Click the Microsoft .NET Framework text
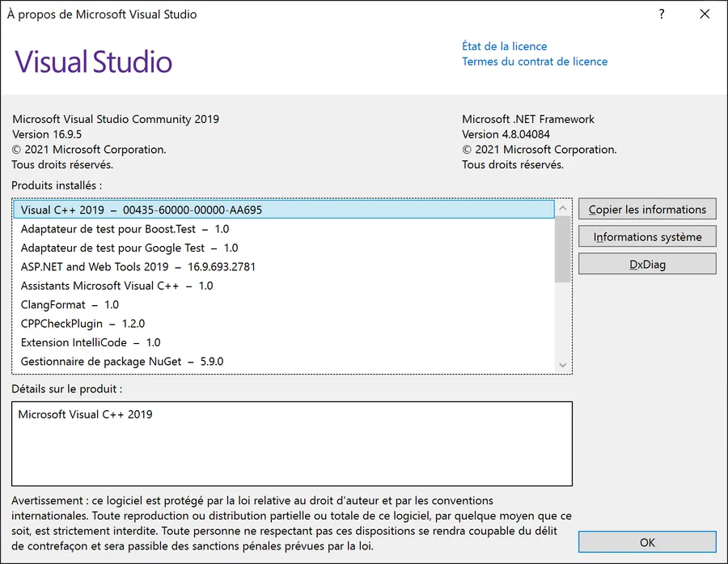Image resolution: width=728 pixels, height=564 pixels. tap(528, 120)
